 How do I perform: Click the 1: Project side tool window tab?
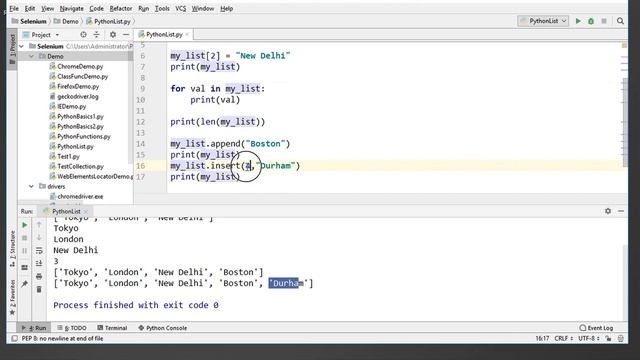(12, 49)
